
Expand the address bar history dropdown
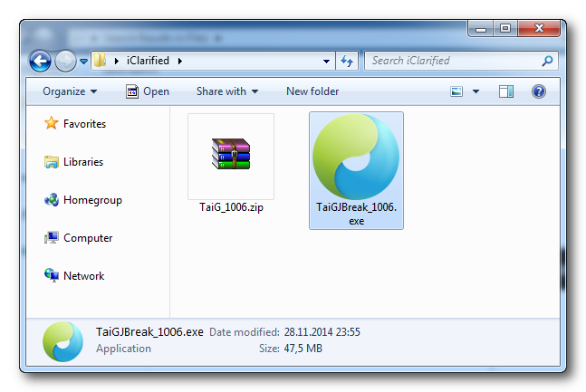(x=327, y=62)
